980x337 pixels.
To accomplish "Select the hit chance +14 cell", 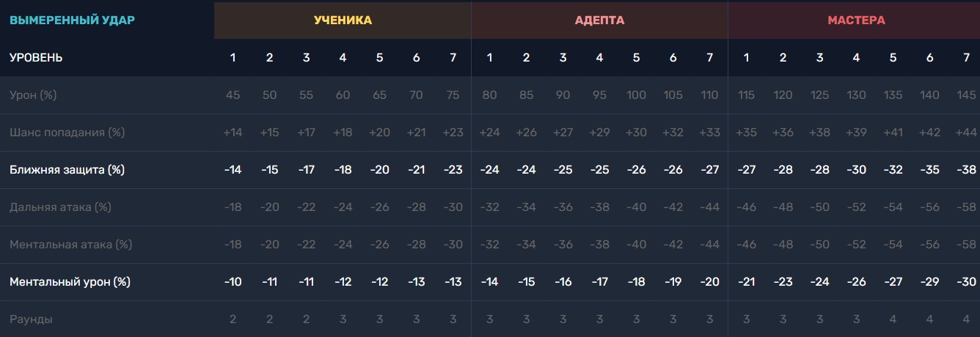I will (x=233, y=133).
